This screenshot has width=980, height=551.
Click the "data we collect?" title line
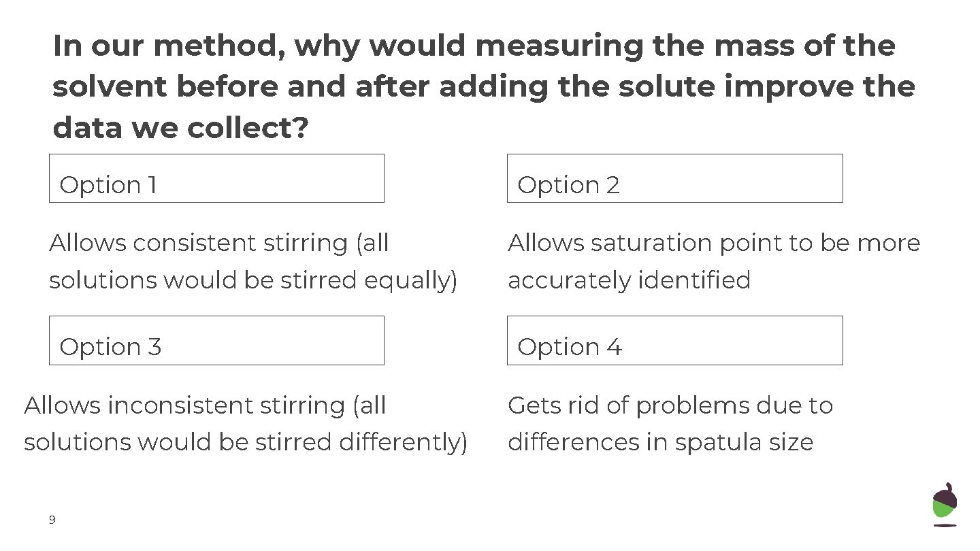[x=181, y=128]
